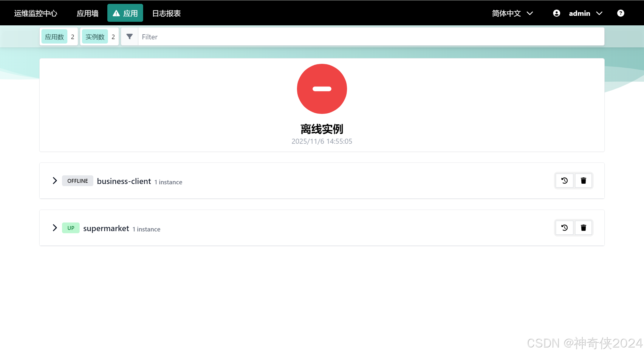Click the help question mark icon

coord(620,13)
